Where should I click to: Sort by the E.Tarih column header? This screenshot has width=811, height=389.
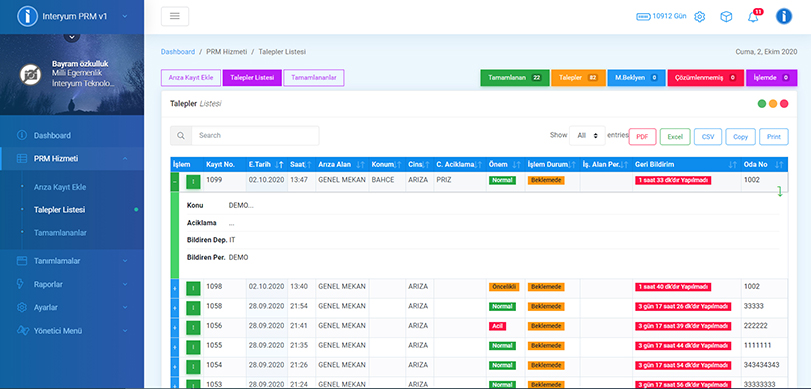266,164
